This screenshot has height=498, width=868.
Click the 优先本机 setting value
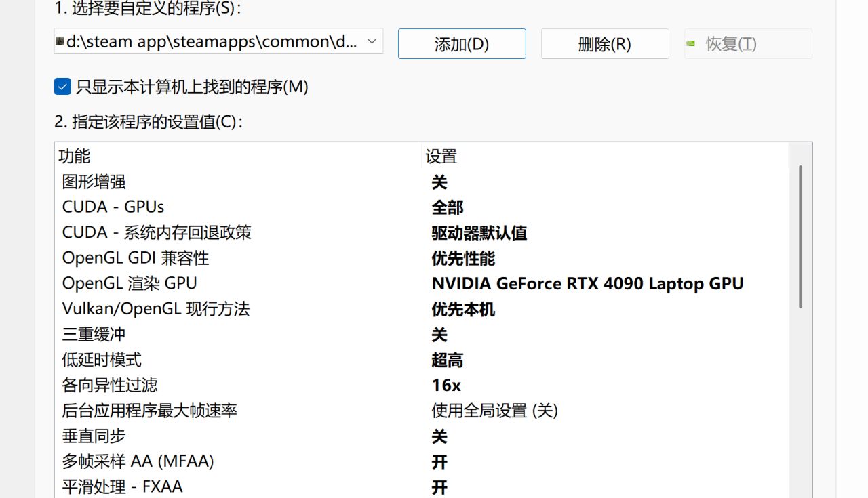463,309
